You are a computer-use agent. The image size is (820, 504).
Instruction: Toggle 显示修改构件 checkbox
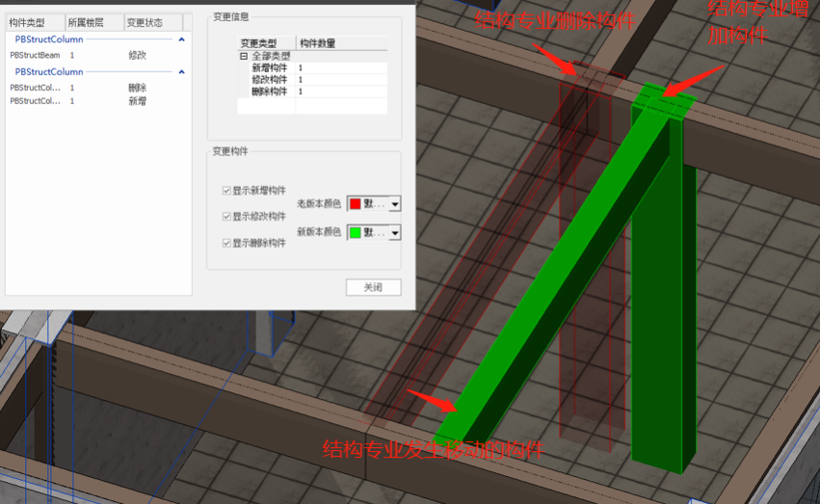point(226,217)
